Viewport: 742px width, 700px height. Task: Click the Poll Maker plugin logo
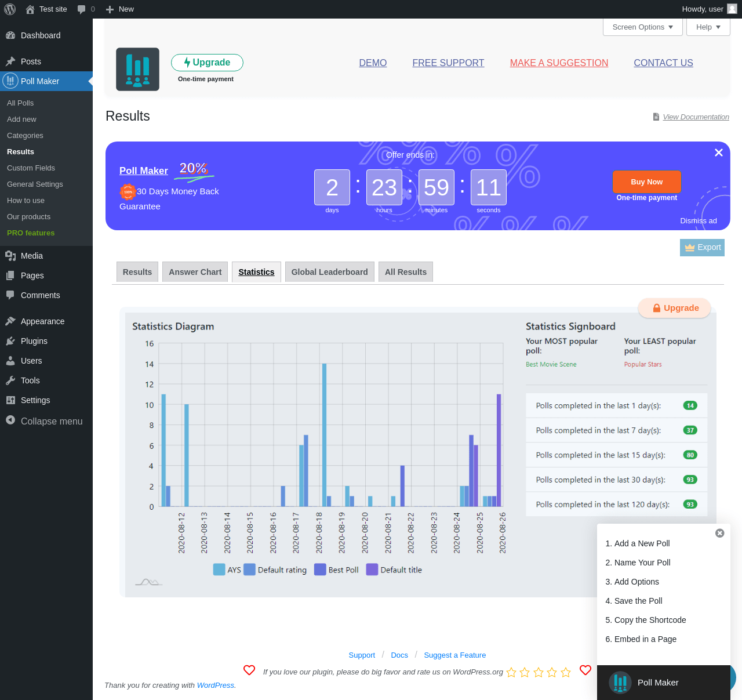tap(137, 70)
